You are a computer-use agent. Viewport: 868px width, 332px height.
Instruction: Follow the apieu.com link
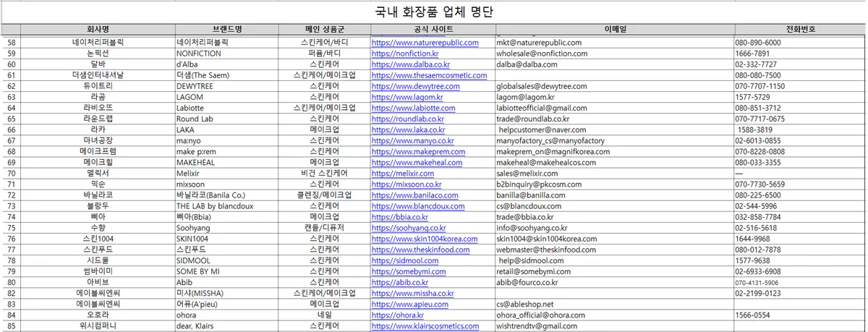point(409,304)
